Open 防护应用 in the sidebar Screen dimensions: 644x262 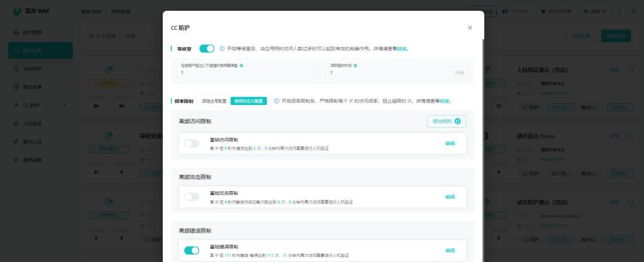click(41, 50)
